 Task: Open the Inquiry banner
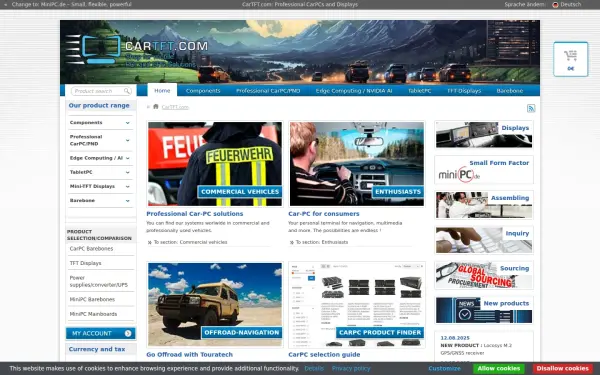(484, 240)
